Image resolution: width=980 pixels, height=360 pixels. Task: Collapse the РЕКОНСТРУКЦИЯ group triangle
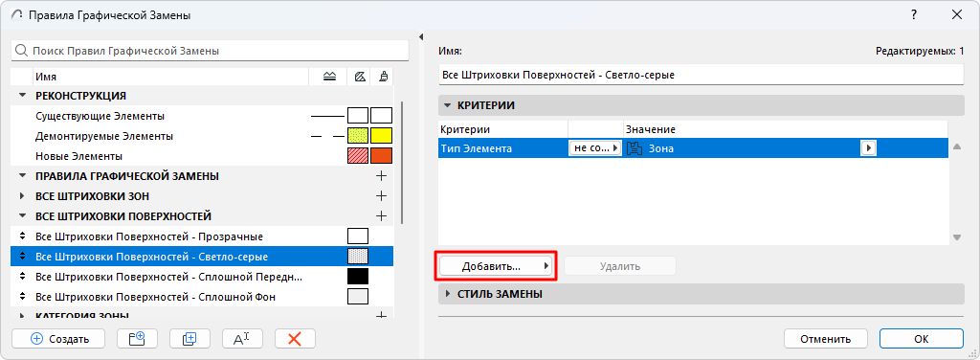pos(23,96)
